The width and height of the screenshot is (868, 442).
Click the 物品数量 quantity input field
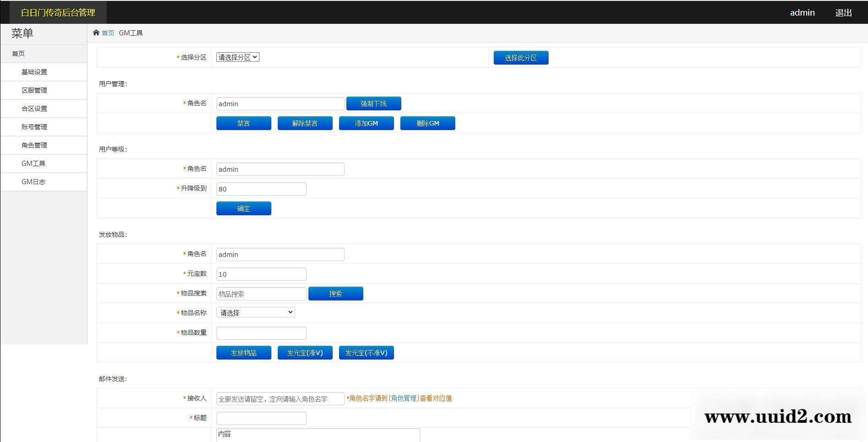[x=261, y=333]
